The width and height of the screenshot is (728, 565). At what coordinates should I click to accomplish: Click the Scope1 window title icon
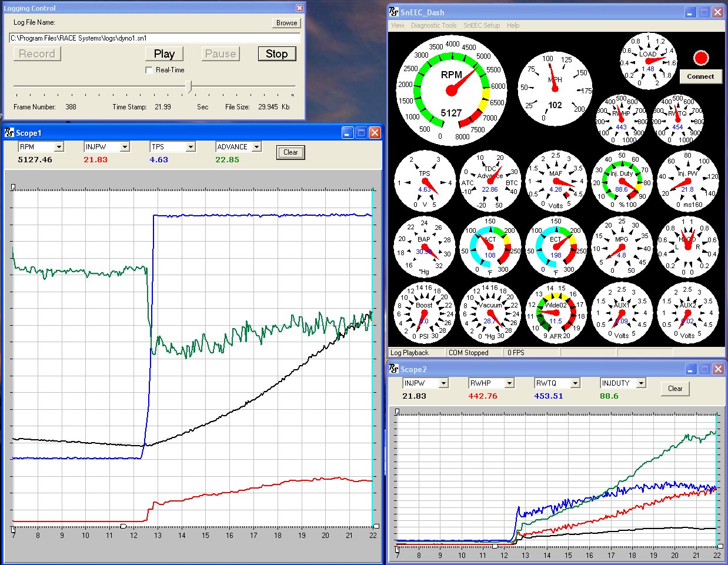[x=9, y=133]
